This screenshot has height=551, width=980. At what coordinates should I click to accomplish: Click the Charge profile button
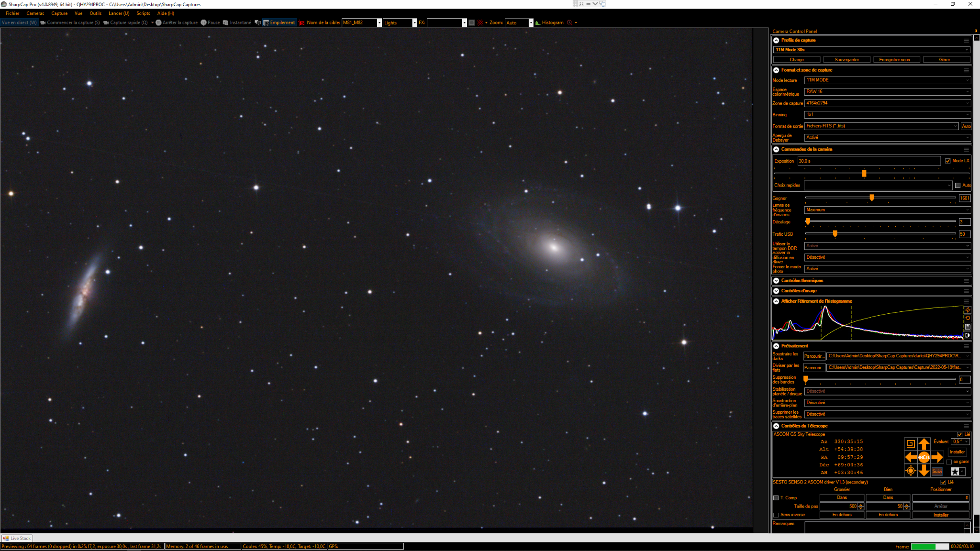[797, 60]
